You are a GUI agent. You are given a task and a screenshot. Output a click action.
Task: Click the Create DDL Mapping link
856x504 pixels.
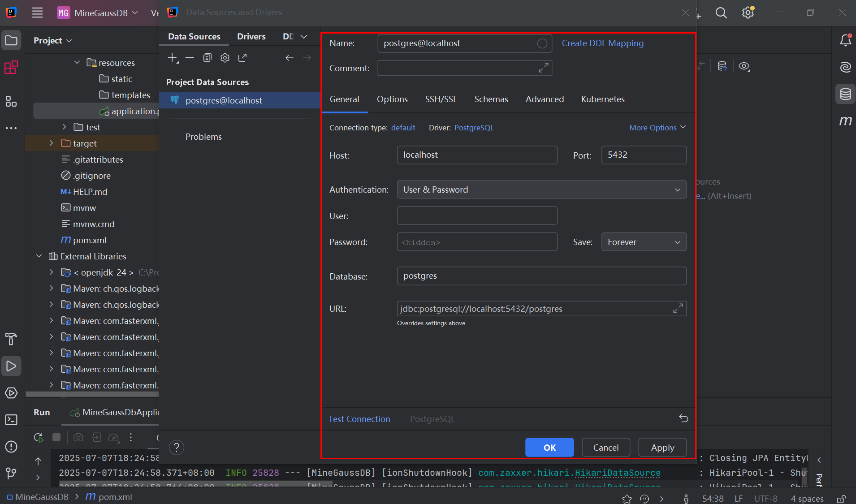602,43
